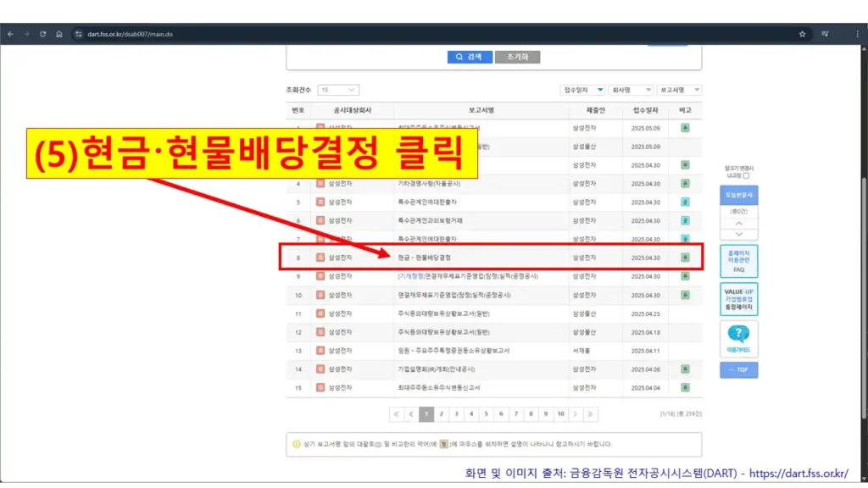Click company icon in row 15
868x488 pixels.
tap(320, 387)
